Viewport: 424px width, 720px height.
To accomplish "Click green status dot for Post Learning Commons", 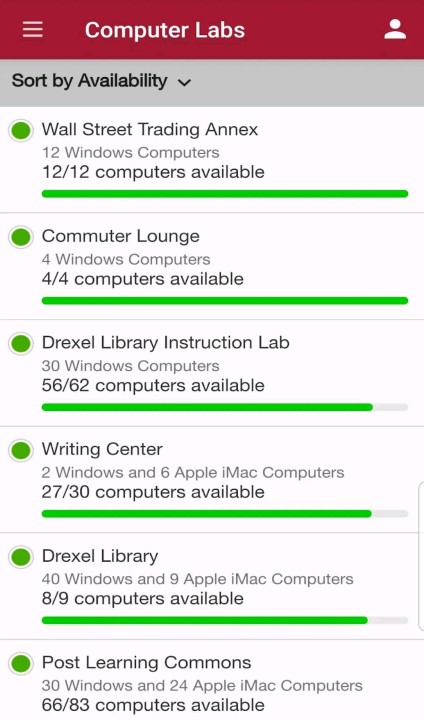I will point(21,664).
